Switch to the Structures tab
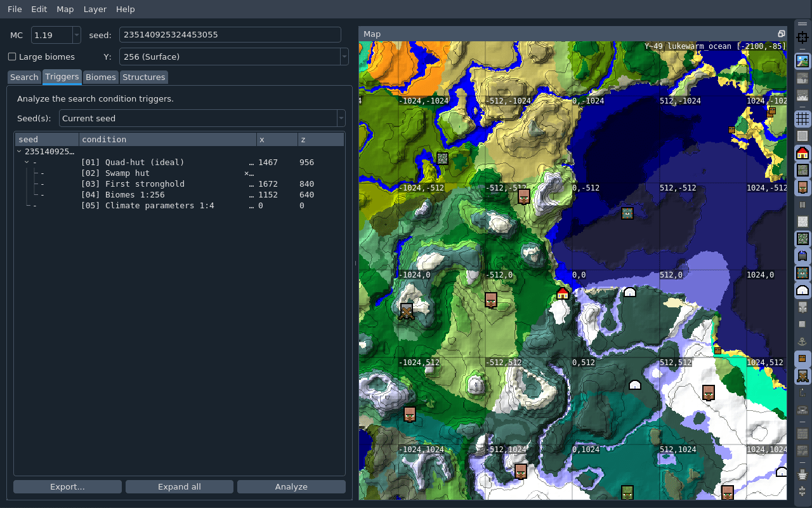 (x=144, y=77)
